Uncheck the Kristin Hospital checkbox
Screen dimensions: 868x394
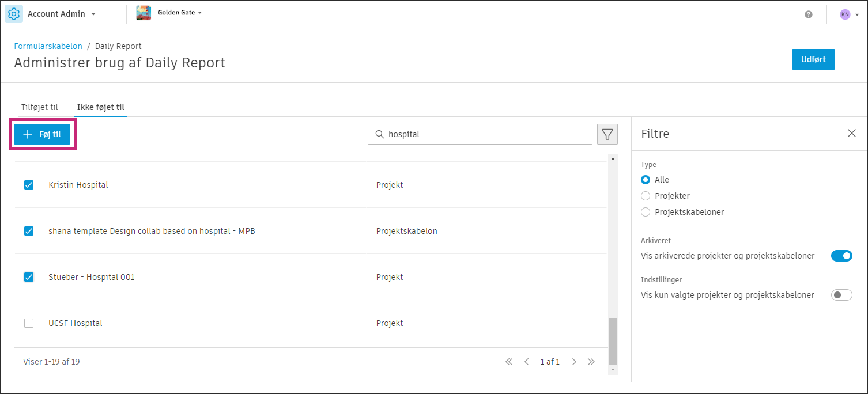pos(29,185)
